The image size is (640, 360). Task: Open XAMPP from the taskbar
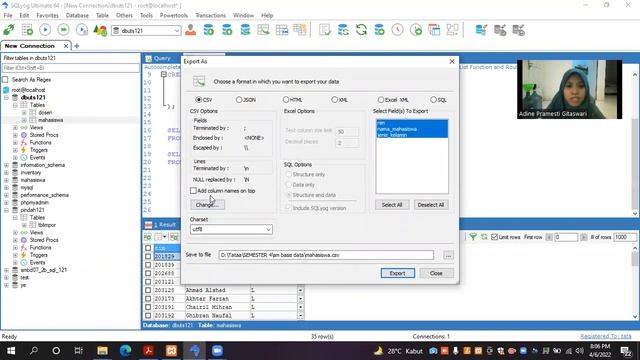point(171,351)
